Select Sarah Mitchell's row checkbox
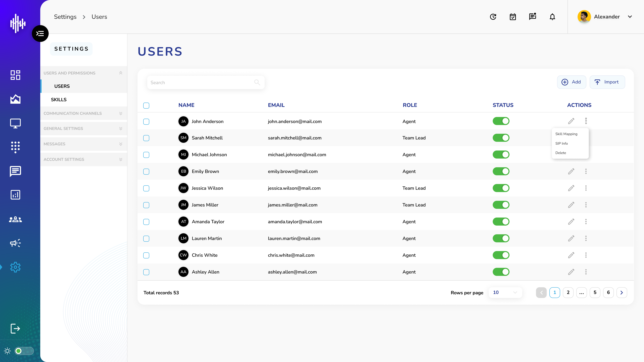This screenshot has width=644, height=362. point(146,138)
